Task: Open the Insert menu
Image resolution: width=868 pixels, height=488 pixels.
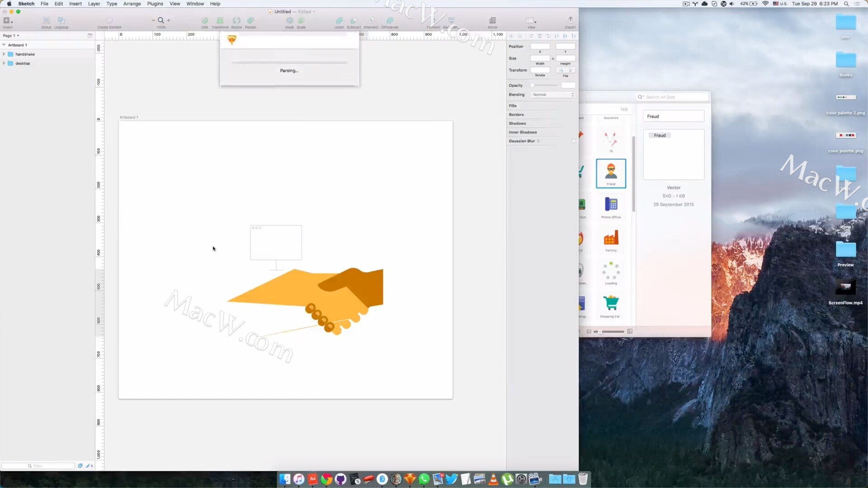Action: coord(75,4)
